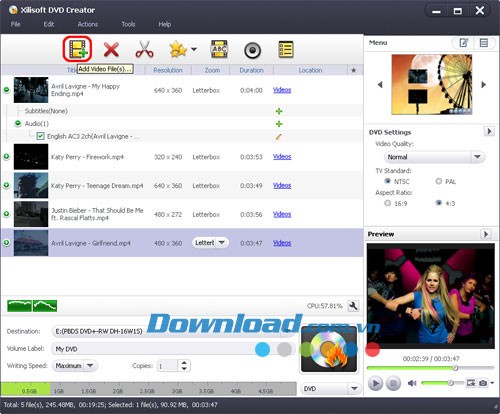Viewport: 500px width, 414px height.
Task: Open the Writing Speed Maximum dropdown
Action: (75, 366)
